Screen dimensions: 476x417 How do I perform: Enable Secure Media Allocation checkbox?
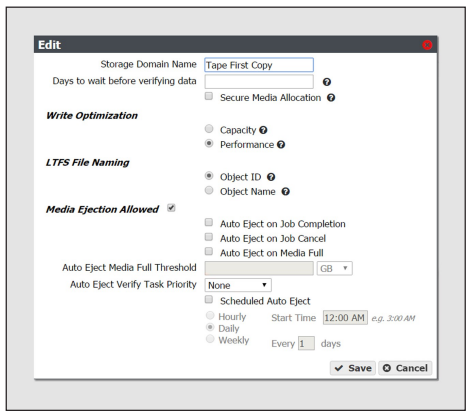pos(209,97)
